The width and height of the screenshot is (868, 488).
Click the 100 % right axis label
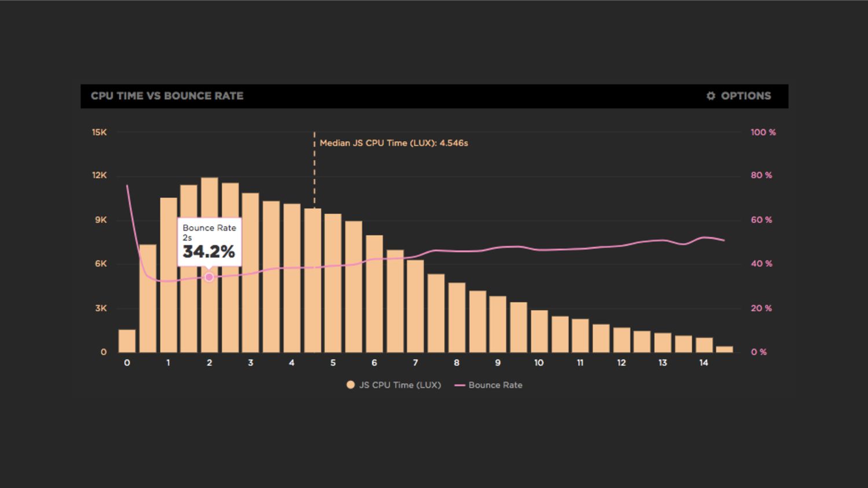click(x=763, y=132)
